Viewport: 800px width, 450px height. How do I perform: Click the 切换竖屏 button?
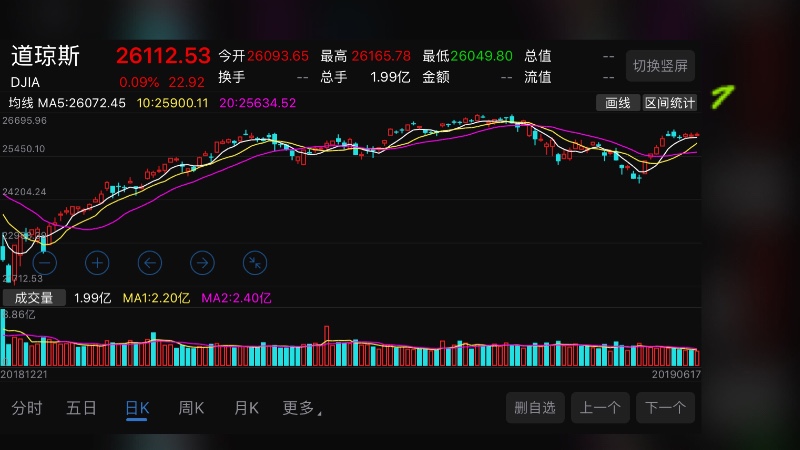click(660, 66)
